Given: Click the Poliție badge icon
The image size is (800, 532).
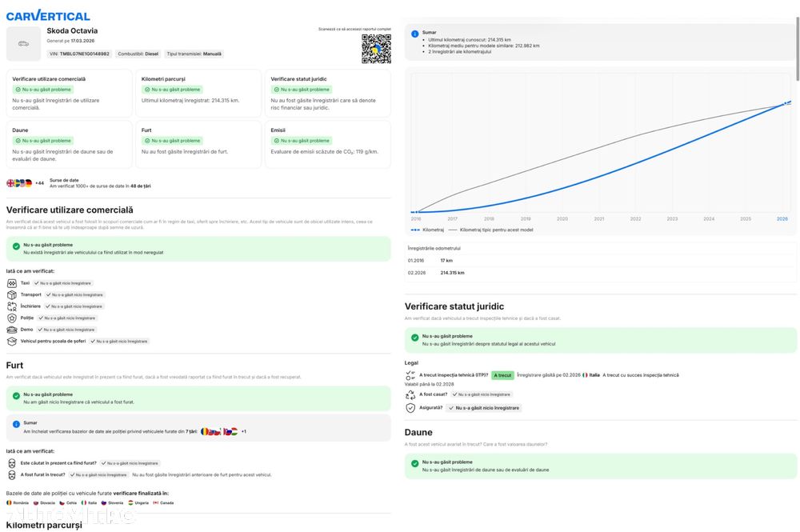Looking at the screenshot, I should point(12,318).
